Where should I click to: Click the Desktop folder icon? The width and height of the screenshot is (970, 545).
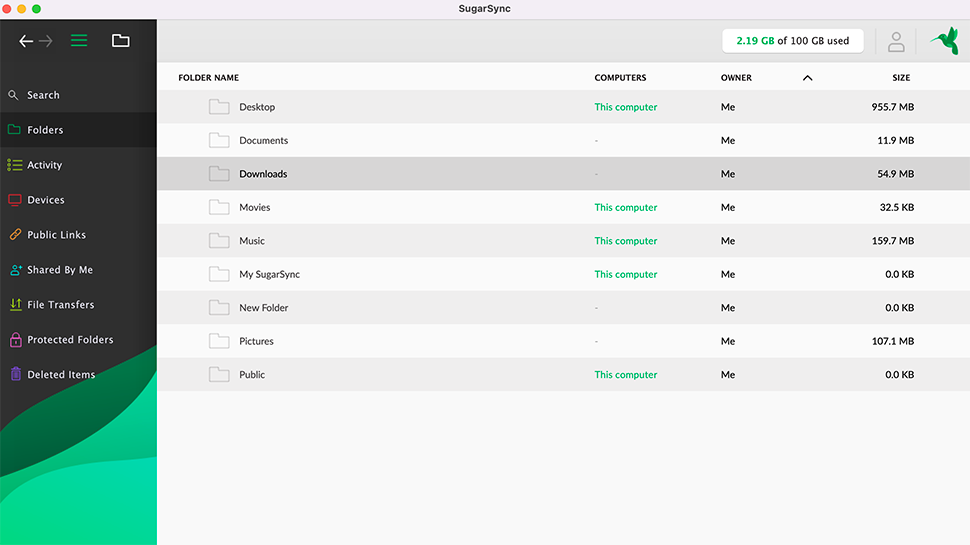click(219, 106)
